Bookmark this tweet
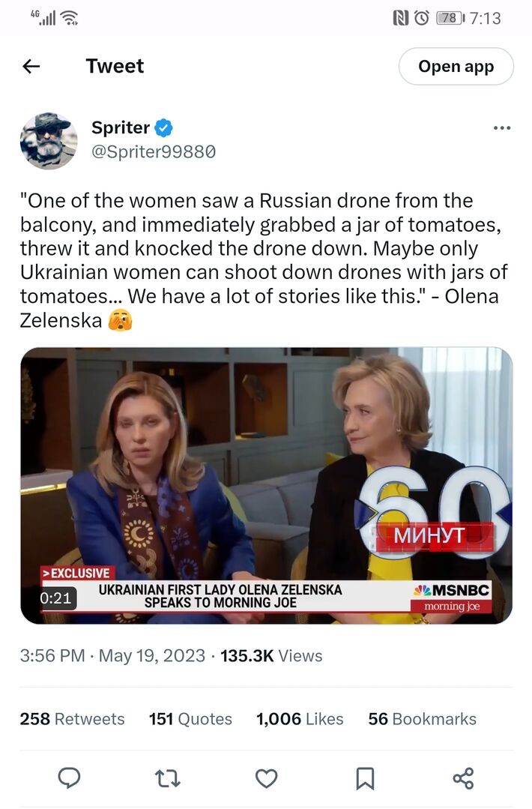The width and height of the screenshot is (532, 809). (x=365, y=778)
